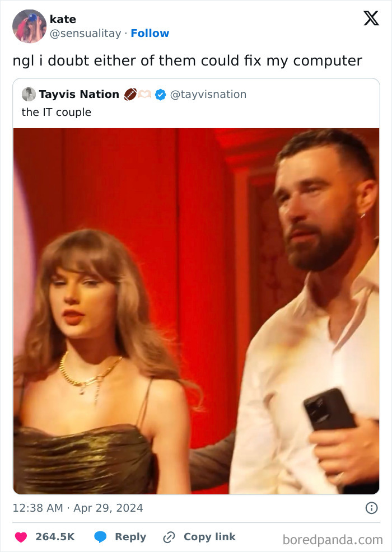Open the 12:38 AM Apr 29, 2024 timestamp
Screen dimensions: 392x552
pos(78,508)
